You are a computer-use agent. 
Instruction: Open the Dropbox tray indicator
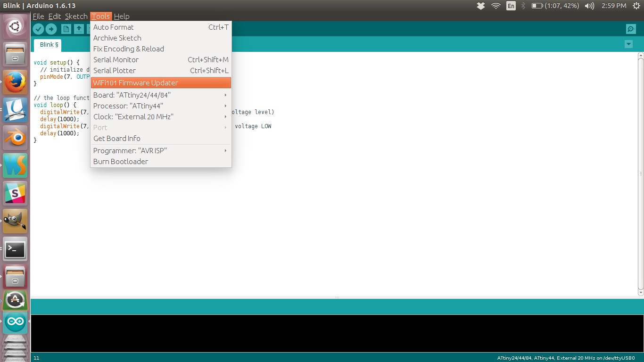tap(481, 6)
